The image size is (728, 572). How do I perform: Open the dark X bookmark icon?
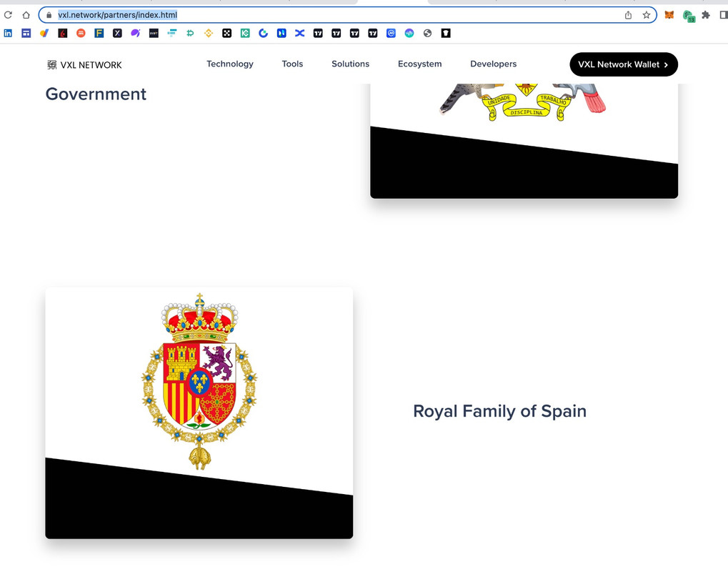tap(117, 33)
